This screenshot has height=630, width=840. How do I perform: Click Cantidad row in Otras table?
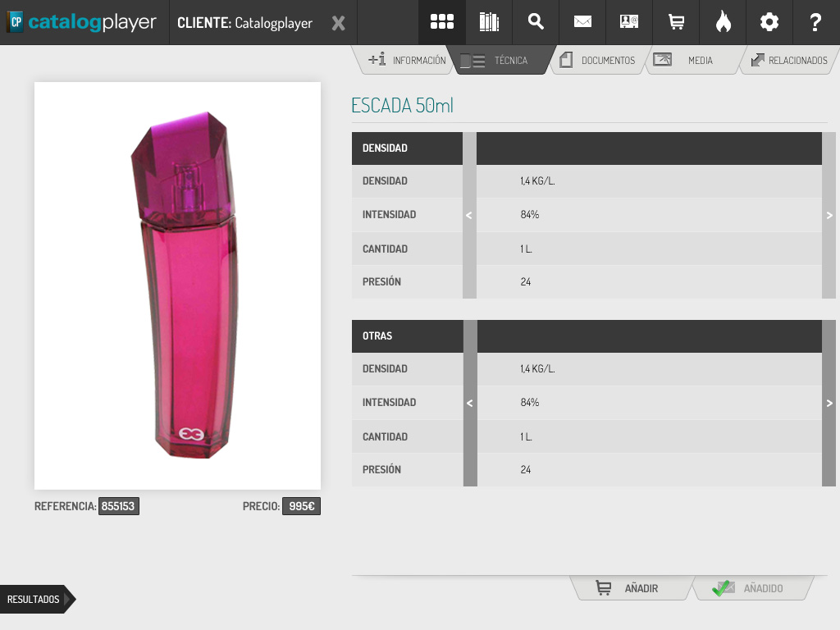[587, 436]
